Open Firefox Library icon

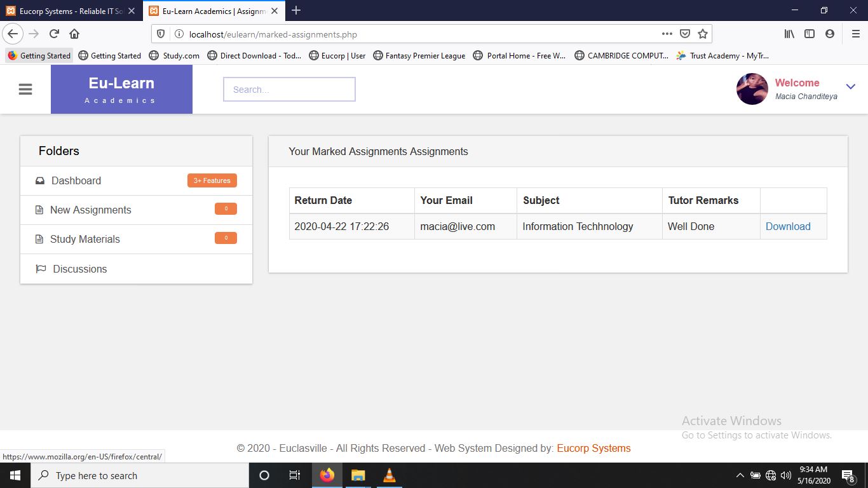[x=789, y=34]
